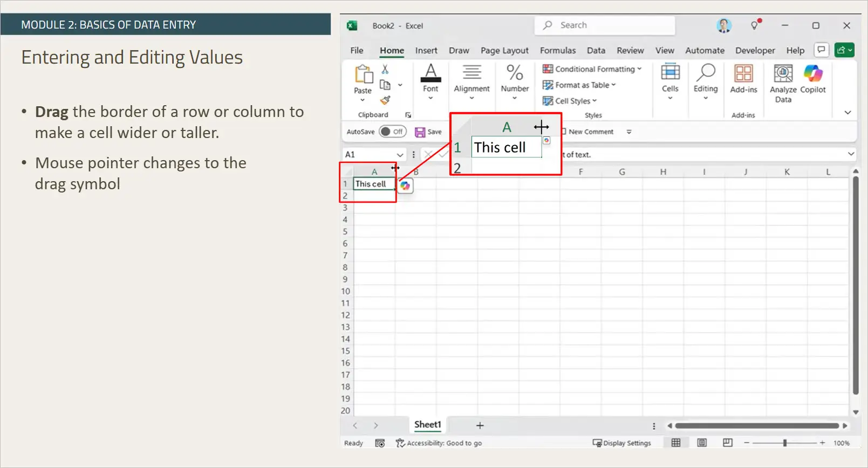The image size is (868, 468).
Task: Click the Search box in title bar
Action: (604, 25)
